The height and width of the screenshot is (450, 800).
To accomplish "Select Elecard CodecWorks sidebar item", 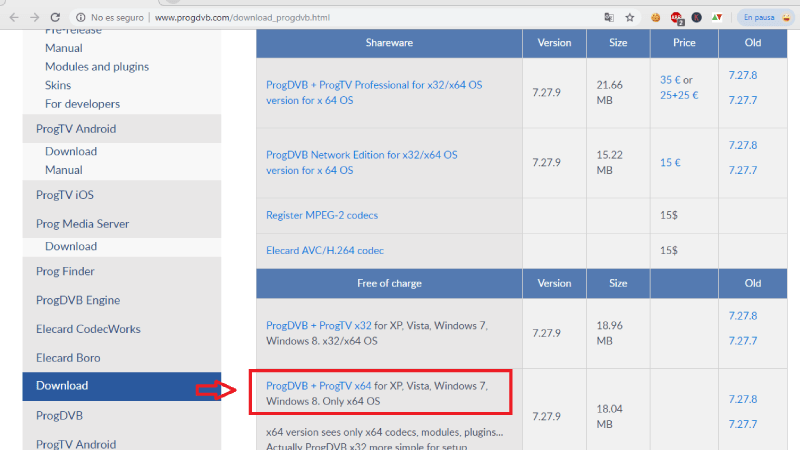I will click(122, 329).
